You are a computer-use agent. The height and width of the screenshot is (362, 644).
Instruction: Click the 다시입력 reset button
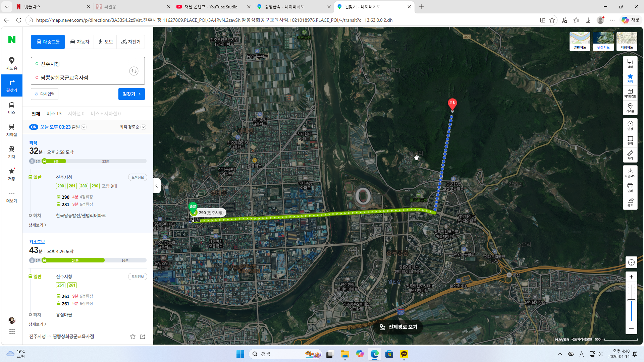(x=45, y=94)
